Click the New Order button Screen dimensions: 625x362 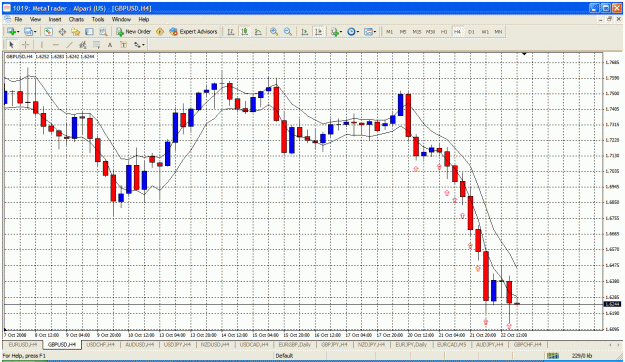(x=134, y=31)
